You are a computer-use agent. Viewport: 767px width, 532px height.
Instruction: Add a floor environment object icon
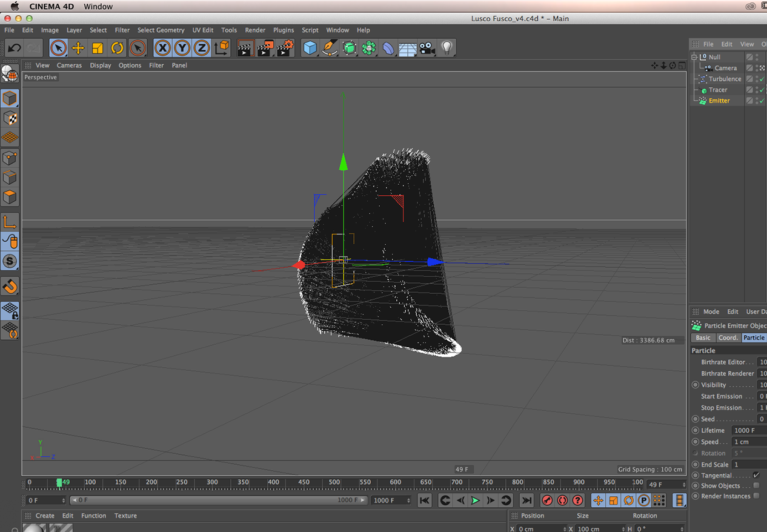(x=408, y=48)
